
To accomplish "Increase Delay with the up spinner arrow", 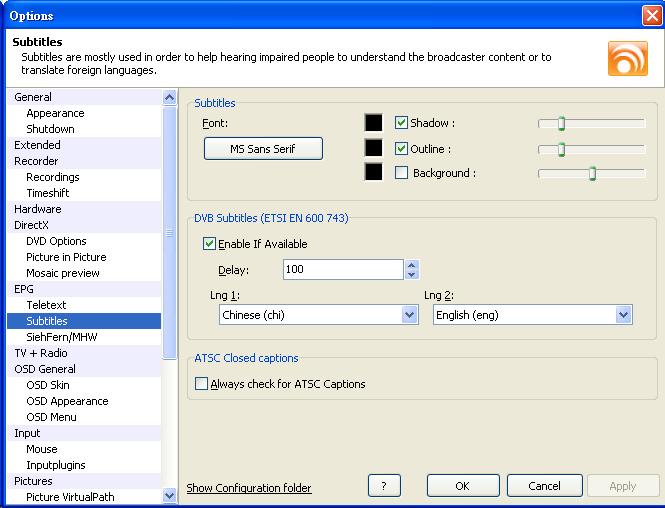I will tap(411, 265).
